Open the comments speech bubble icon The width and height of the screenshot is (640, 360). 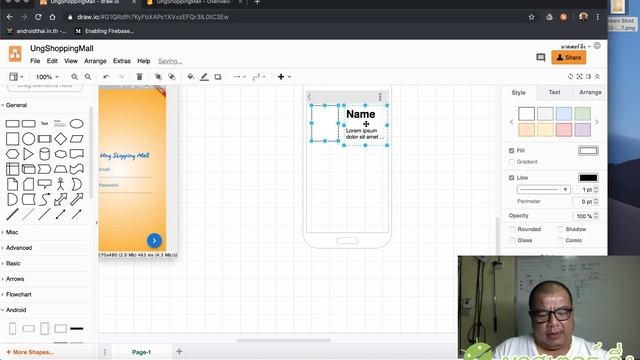(541, 58)
